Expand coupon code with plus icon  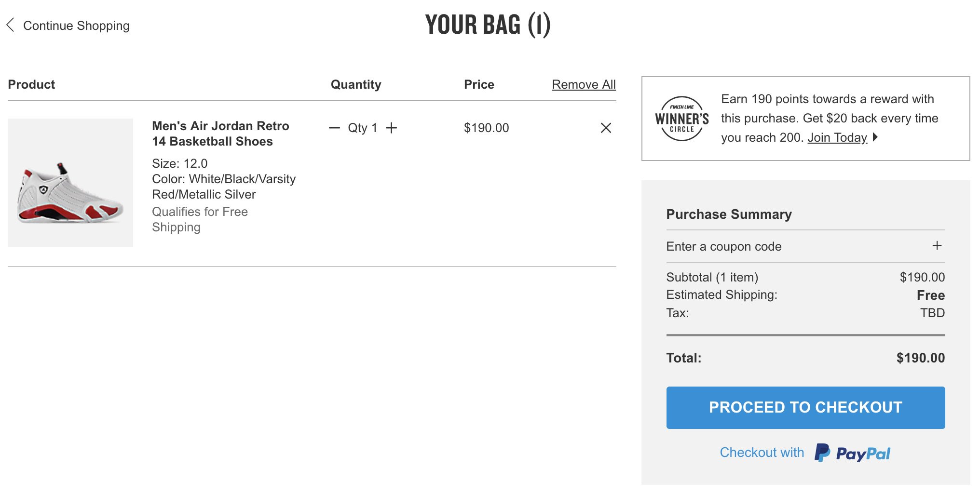tap(937, 246)
